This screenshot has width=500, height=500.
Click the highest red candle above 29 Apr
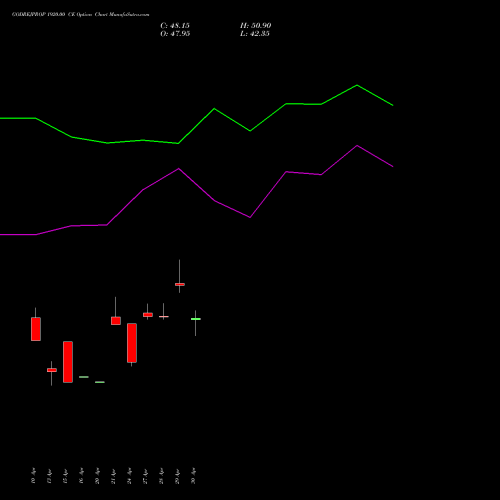coord(180,284)
